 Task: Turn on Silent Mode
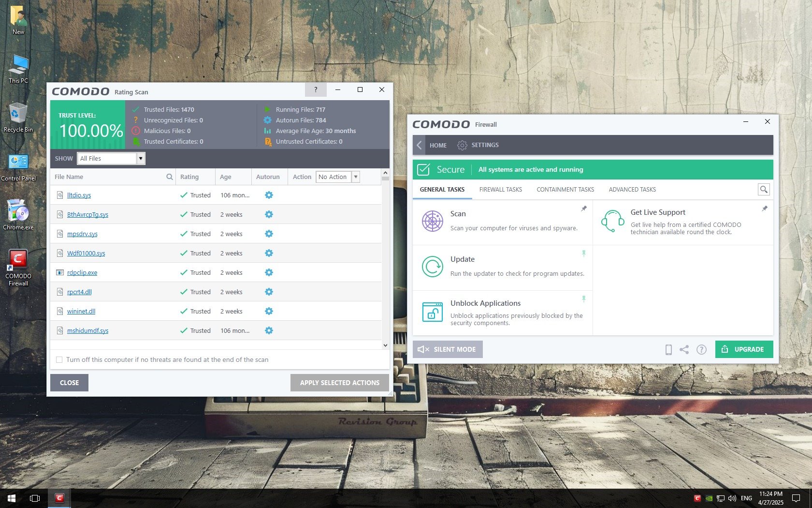pos(448,349)
